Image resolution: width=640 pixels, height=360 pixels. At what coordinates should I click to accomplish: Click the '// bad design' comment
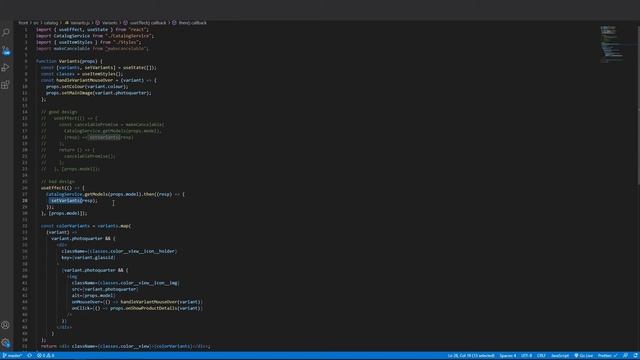58,182
